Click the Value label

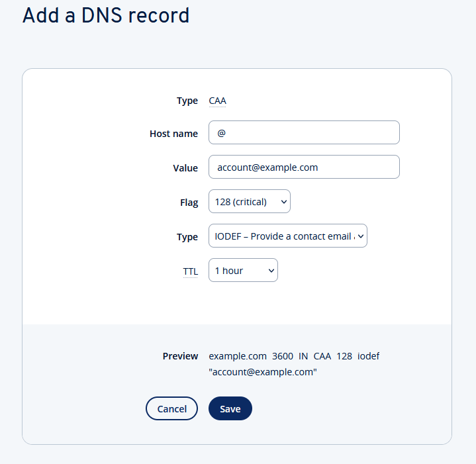tap(185, 168)
